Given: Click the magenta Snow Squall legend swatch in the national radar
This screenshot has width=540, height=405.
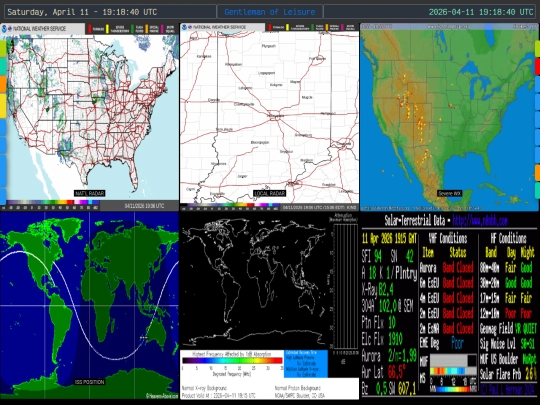Looking at the screenshot, I should pos(162,29).
